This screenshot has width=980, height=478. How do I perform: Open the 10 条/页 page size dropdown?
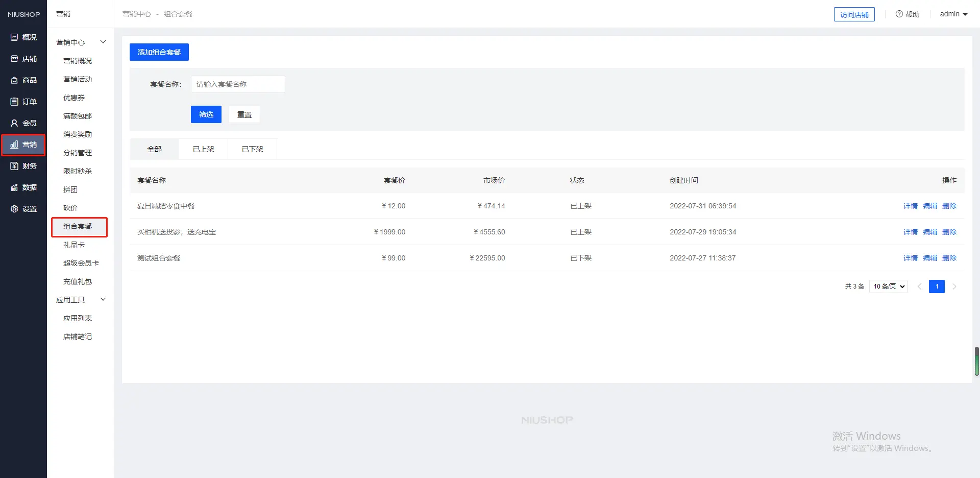pyautogui.click(x=888, y=286)
